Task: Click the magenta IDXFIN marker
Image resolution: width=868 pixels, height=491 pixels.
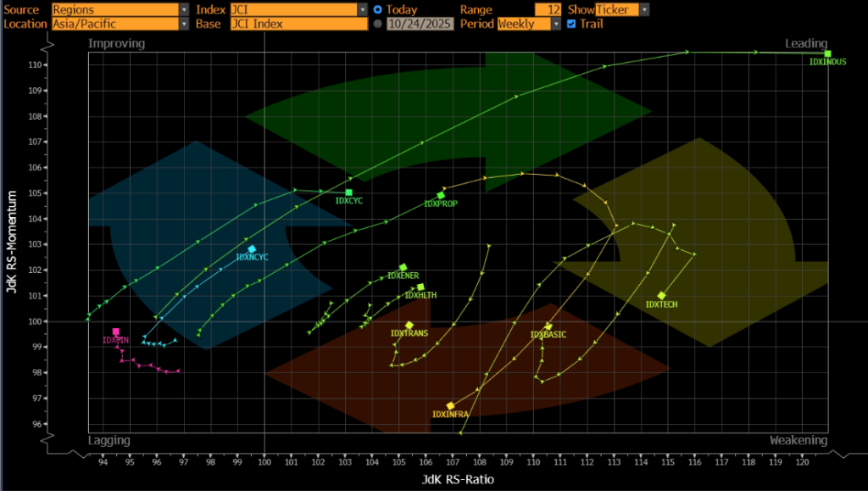Action: coord(116,332)
